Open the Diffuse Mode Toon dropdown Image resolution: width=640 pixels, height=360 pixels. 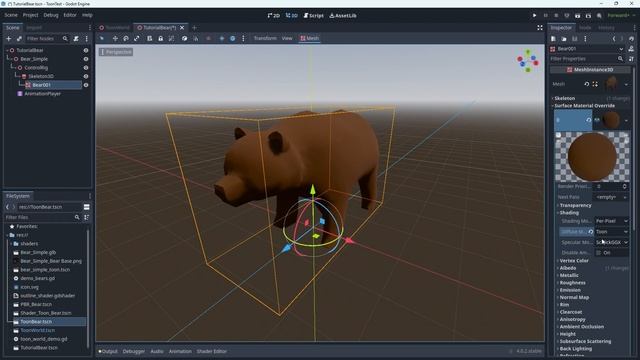pos(611,232)
